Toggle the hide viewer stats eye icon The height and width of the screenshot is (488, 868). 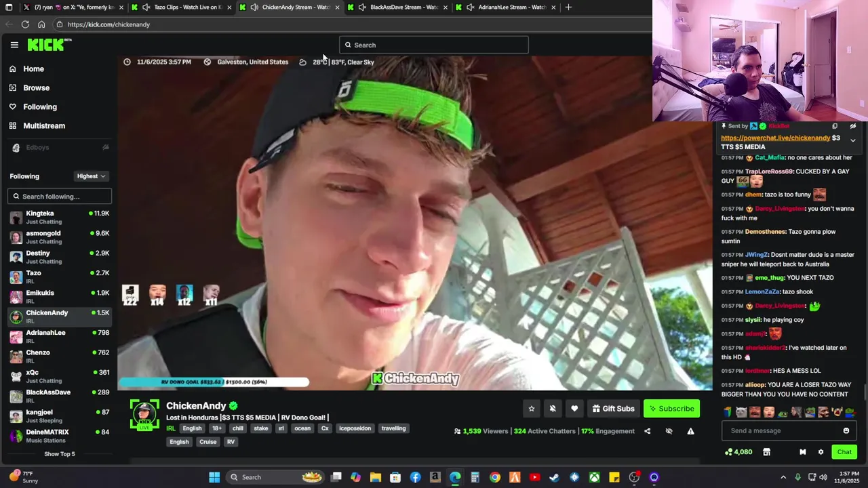point(669,431)
